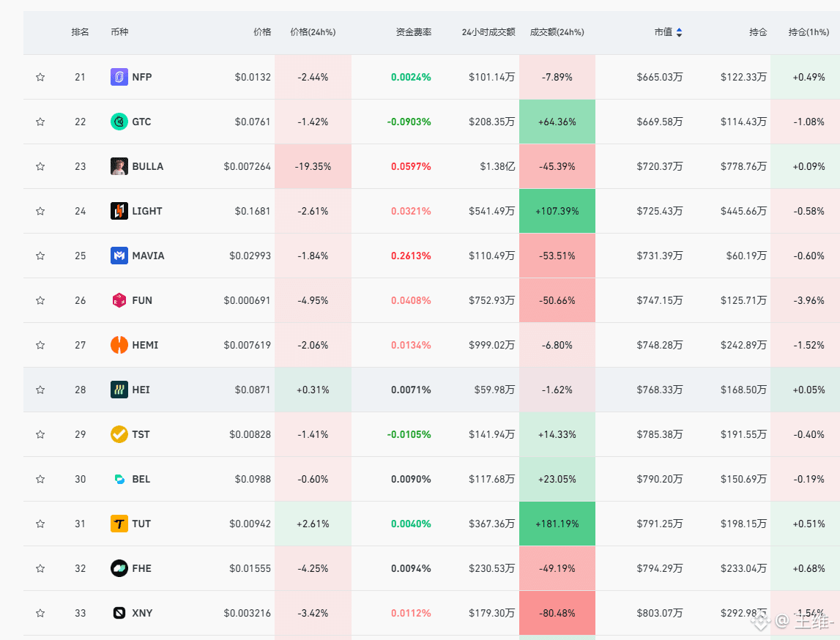Click rank number 28 cell
The height and width of the screenshot is (640, 840).
81,390
